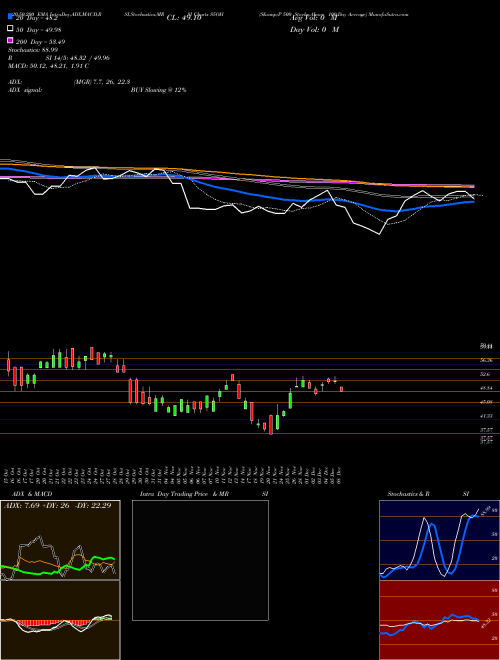Open the ADX indicator chart panel
Viewport: 500px width, 660px height.
(x=60, y=540)
